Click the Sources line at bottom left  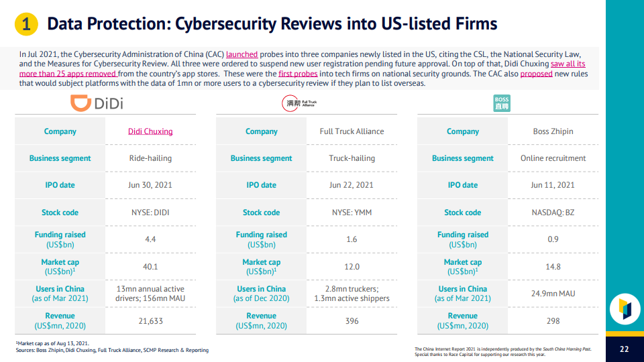coord(112,350)
